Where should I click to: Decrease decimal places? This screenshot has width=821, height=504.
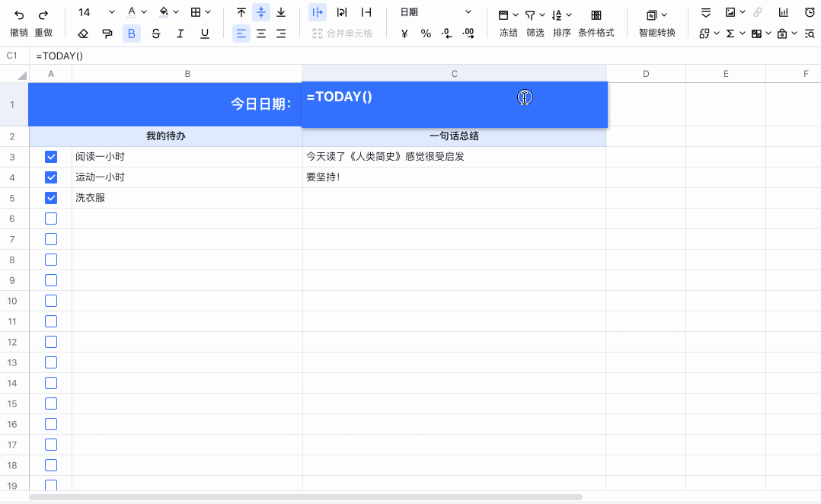point(446,33)
